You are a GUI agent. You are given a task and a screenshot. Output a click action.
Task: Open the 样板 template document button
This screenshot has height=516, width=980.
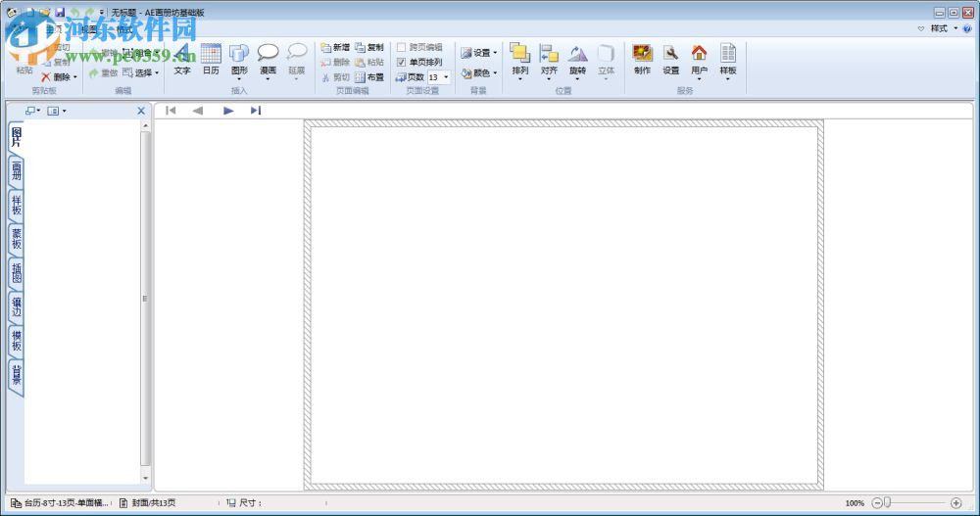tap(728, 62)
